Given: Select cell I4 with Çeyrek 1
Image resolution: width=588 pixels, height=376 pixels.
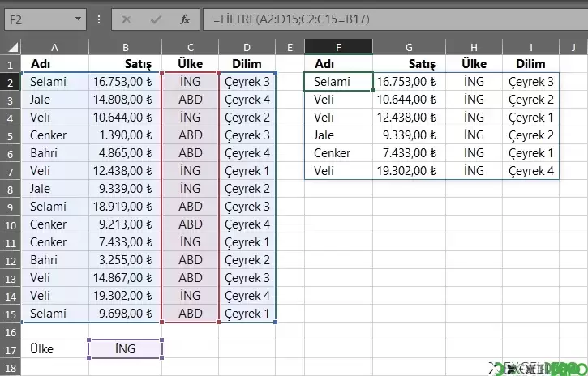Looking at the screenshot, I should point(530,117).
